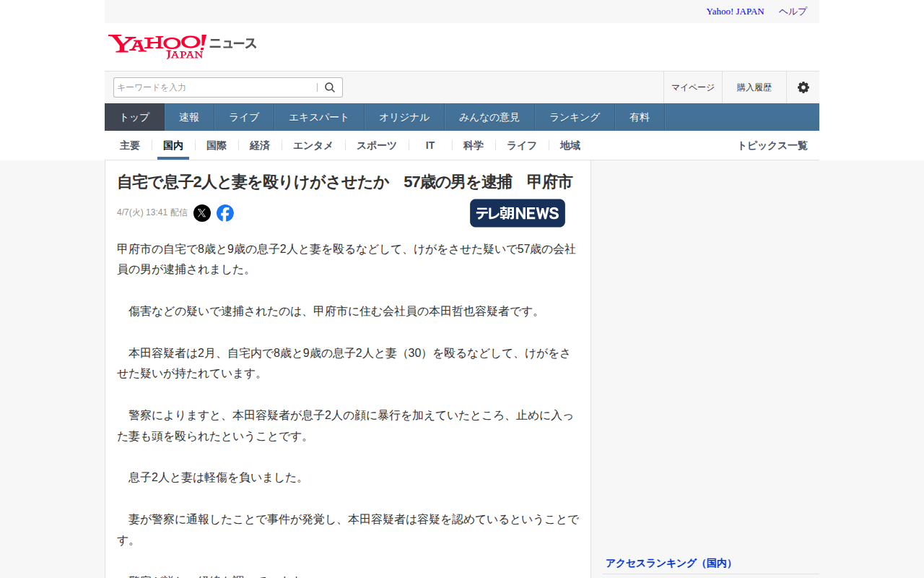Select the 地域 category
Screen dimensions: 924x578
(570, 145)
